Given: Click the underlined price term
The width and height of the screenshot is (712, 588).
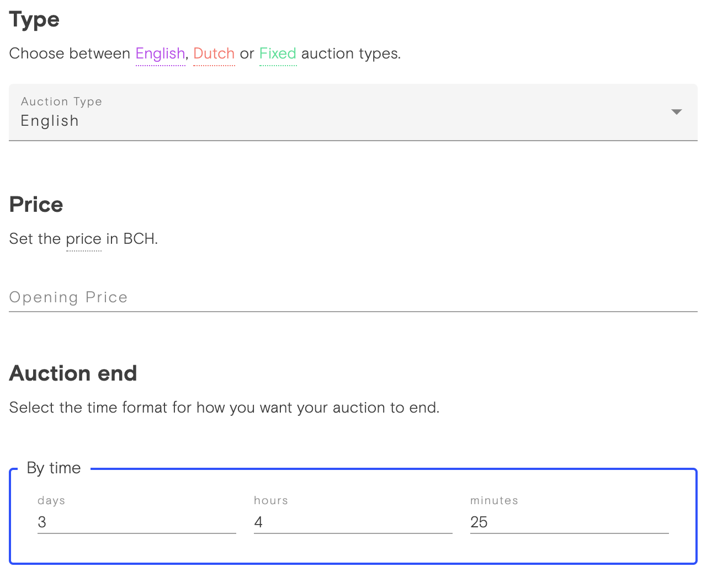Looking at the screenshot, I should click(84, 239).
